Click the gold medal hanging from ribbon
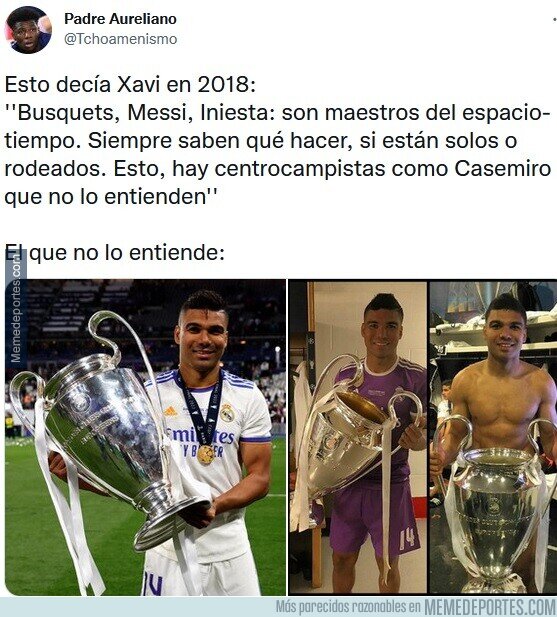 [206, 454]
